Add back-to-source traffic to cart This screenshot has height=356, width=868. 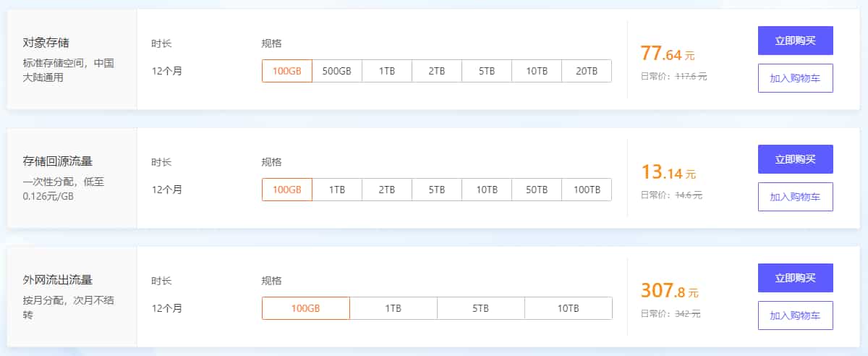(795, 197)
